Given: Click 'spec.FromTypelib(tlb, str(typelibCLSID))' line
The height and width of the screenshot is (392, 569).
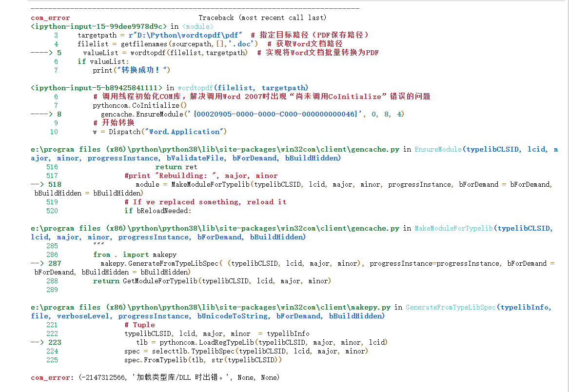Looking at the screenshot, I should [203, 360].
